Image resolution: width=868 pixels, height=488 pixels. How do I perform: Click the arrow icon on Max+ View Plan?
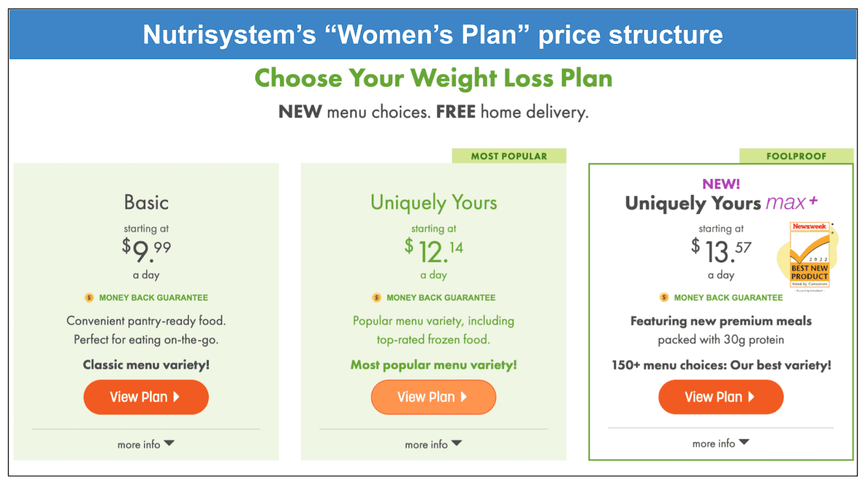[x=751, y=397]
